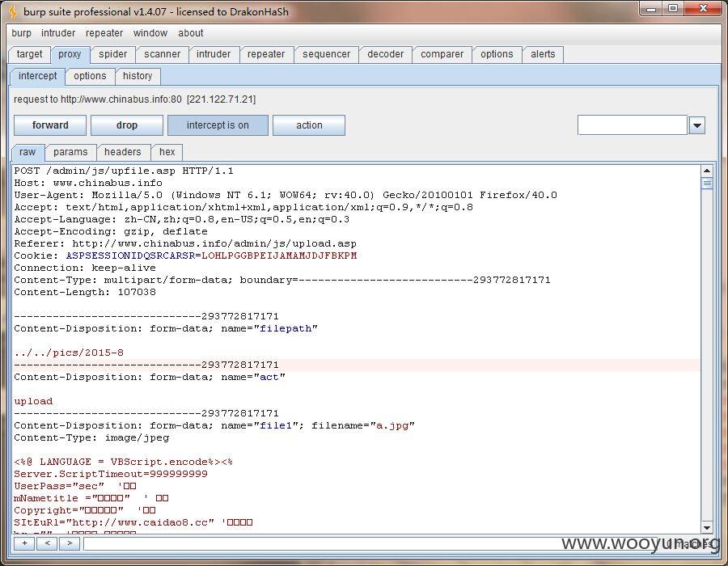Click the Accept-Encoding: gzip, deflate line

click(111, 231)
